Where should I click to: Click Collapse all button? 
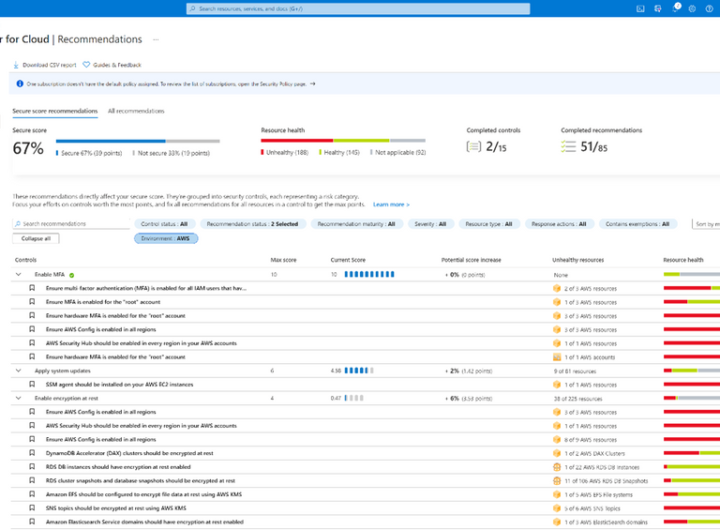coord(36,238)
